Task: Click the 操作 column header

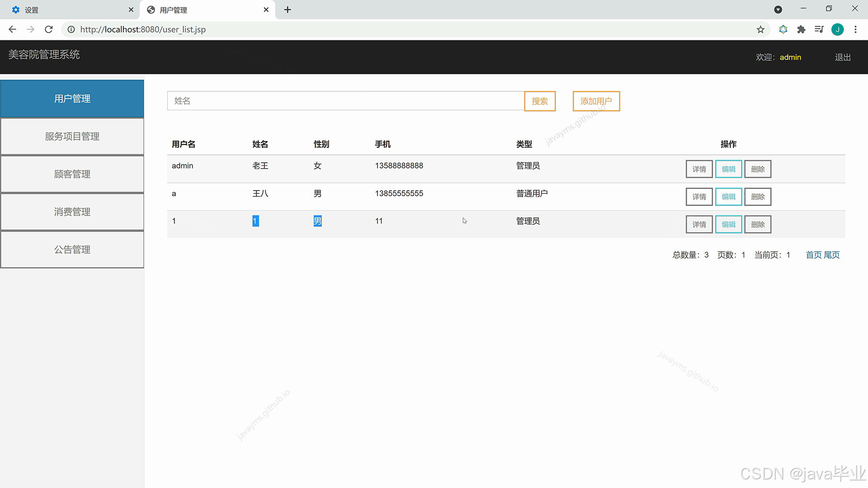Action: tap(728, 144)
